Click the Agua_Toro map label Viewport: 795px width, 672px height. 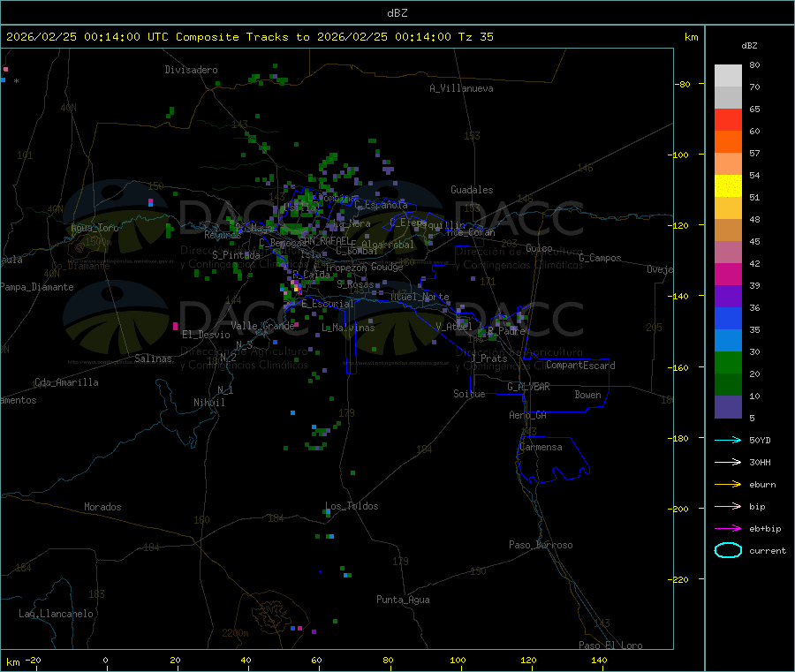95,228
